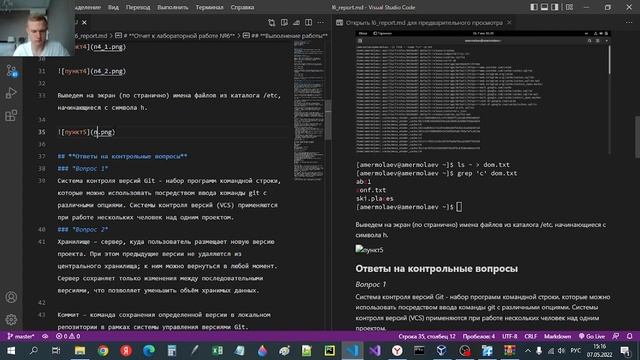Image resolution: width=640 pixels, height=360 pixels.
Task: Click the Вопрос 1 heading in editor
Action: coord(83,169)
